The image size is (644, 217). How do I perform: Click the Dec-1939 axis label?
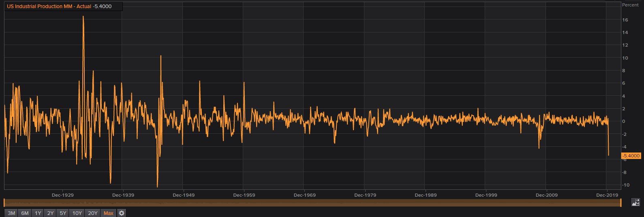[x=123, y=195]
